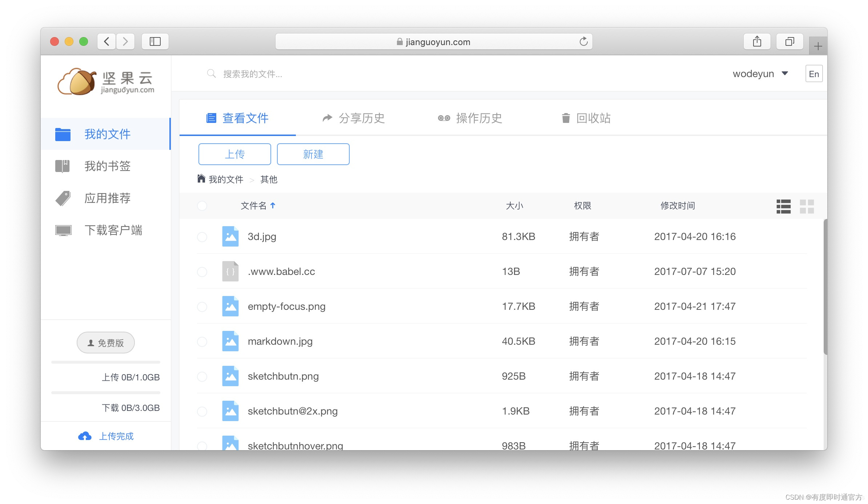Image resolution: width=868 pixels, height=504 pixels.
Task: Click the 新建 button
Action: [313, 154]
